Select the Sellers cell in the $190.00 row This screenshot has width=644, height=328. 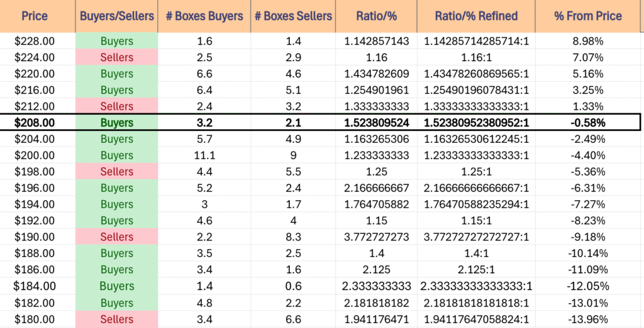pos(116,237)
